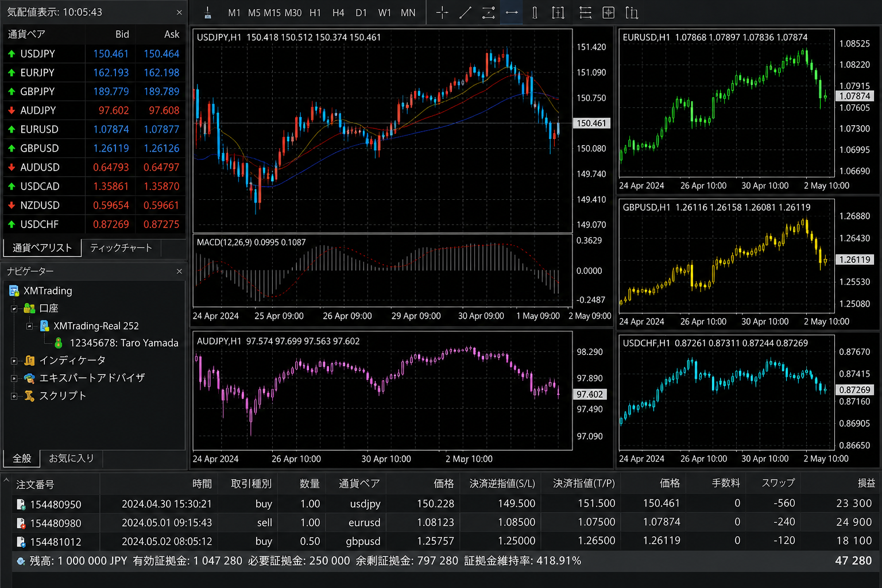Switch chart to the M15 timeframe
The image size is (882, 588).
coord(273,13)
